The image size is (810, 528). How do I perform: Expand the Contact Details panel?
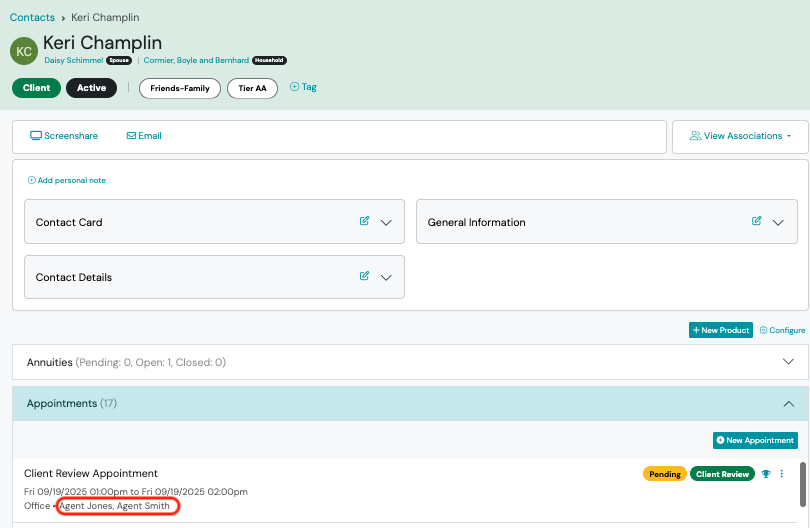point(386,277)
